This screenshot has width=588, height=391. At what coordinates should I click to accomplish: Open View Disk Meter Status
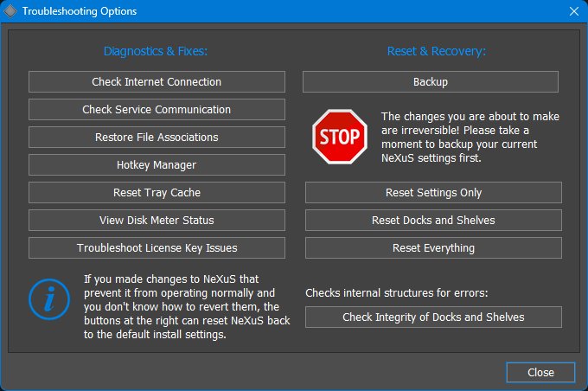click(157, 221)
